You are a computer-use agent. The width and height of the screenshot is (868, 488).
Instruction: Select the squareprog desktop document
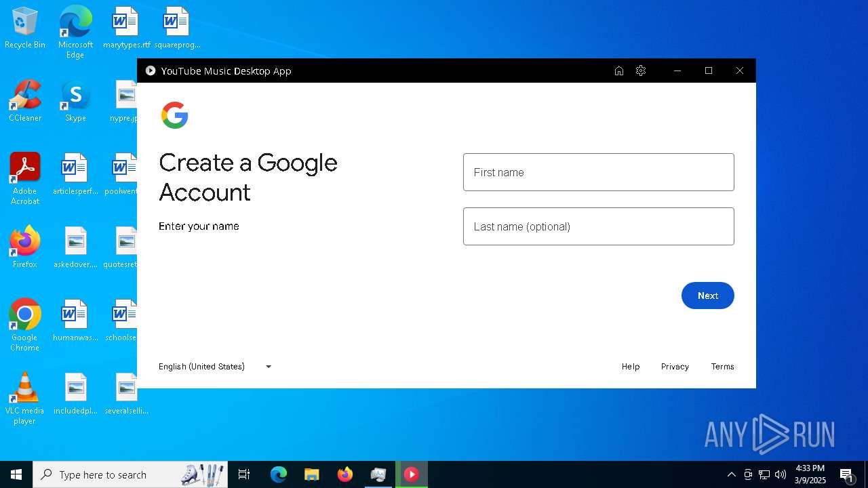coord(176,28)
